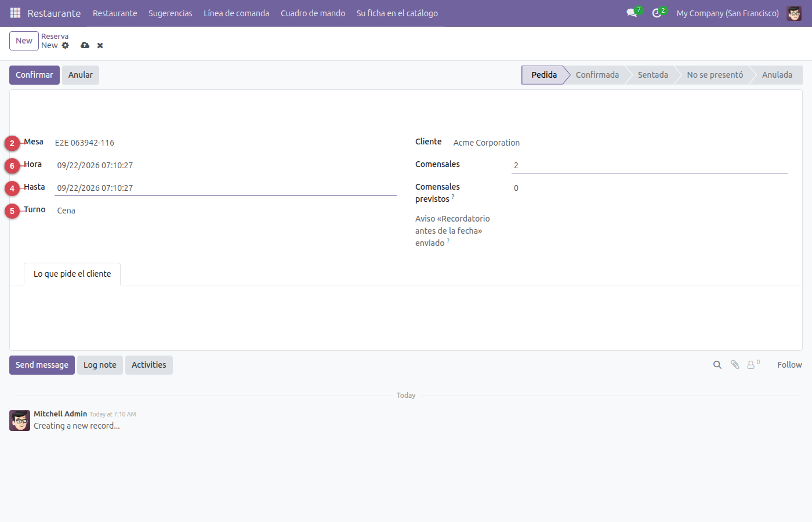Follow this record via Follow

point(789,365)
